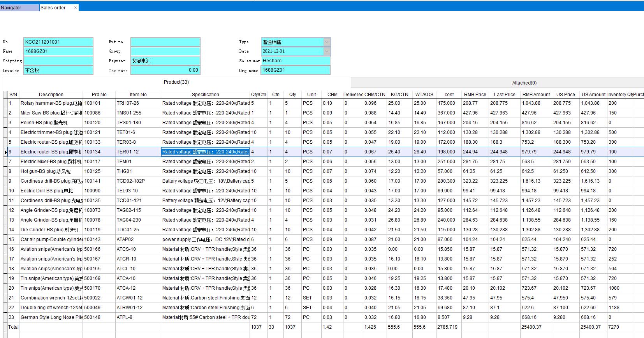Expand the Date picker dropdown

point(327,51)
